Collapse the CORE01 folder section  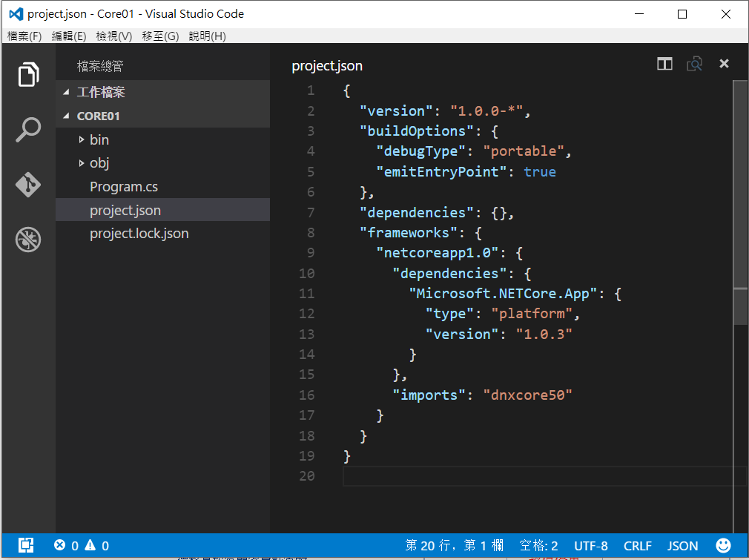click(67, 116)
